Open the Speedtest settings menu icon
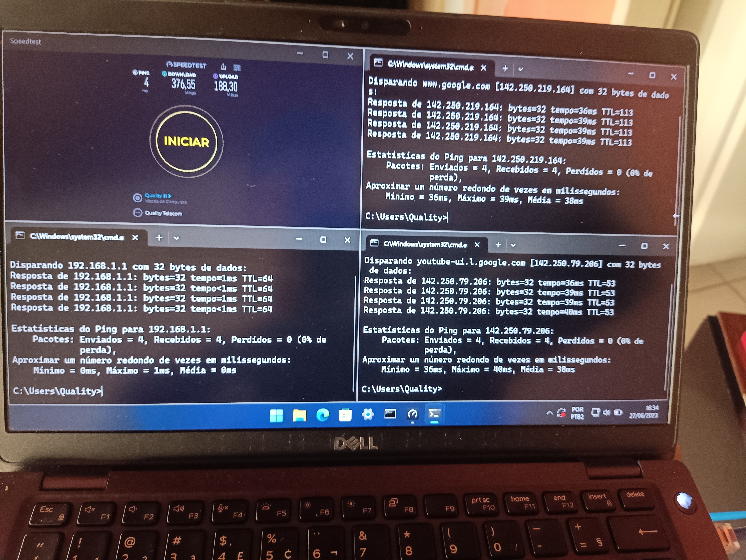Image resolution: width=746 pixels, height=560 pixels. pos(237,67)
